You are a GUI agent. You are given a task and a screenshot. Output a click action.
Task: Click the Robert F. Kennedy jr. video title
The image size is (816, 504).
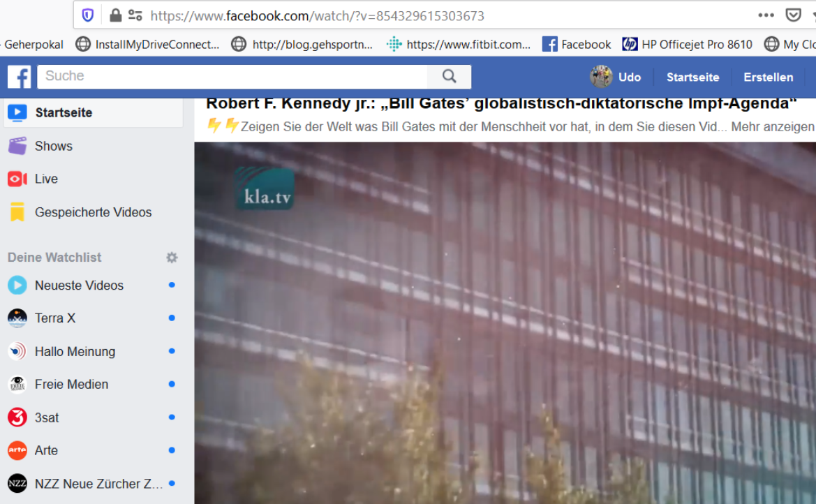(501, 103)
